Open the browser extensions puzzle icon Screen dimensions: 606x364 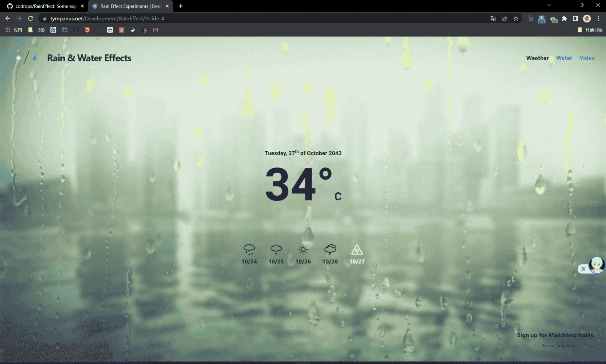[x=564, y=18]
